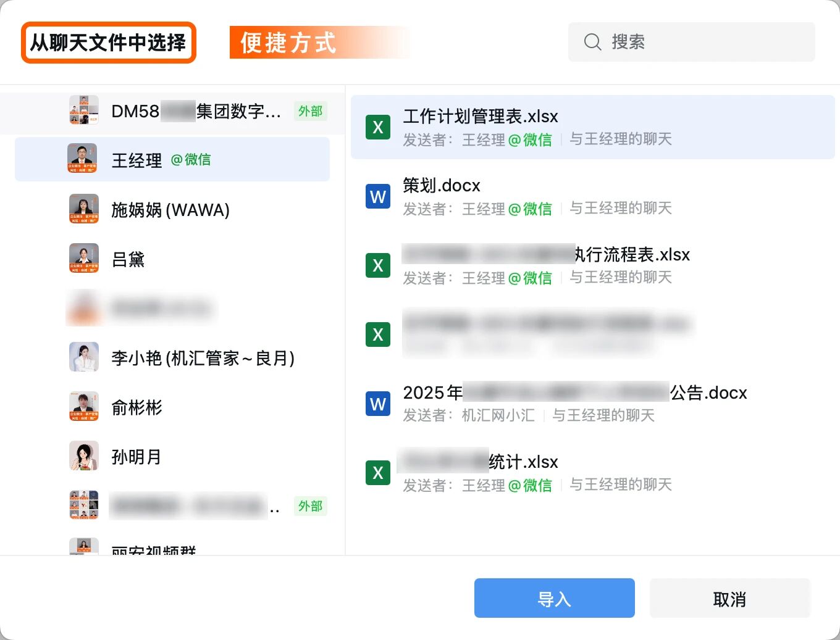Open chat files from 施娲娲 (WAWA)

tap(170, 210)
